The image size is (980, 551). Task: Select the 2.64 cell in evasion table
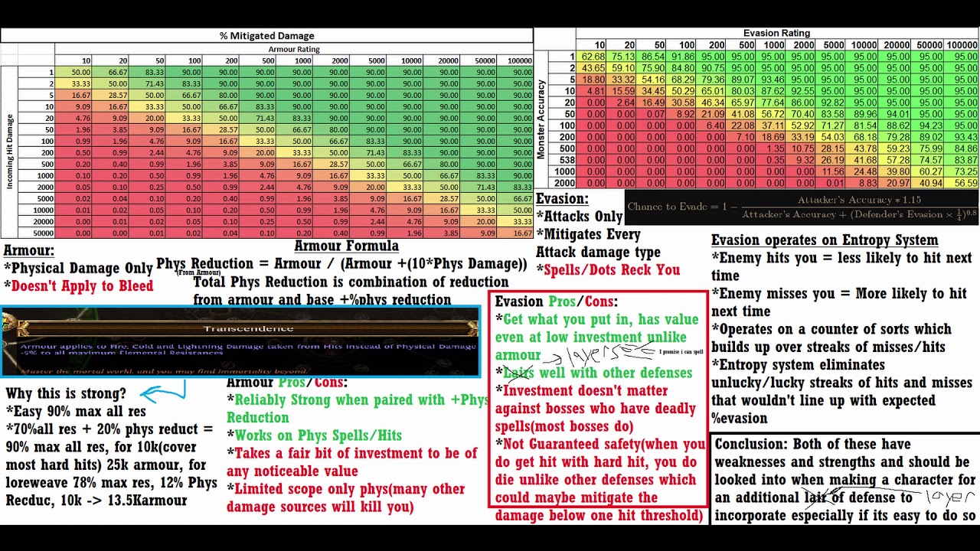pos(626,103)
